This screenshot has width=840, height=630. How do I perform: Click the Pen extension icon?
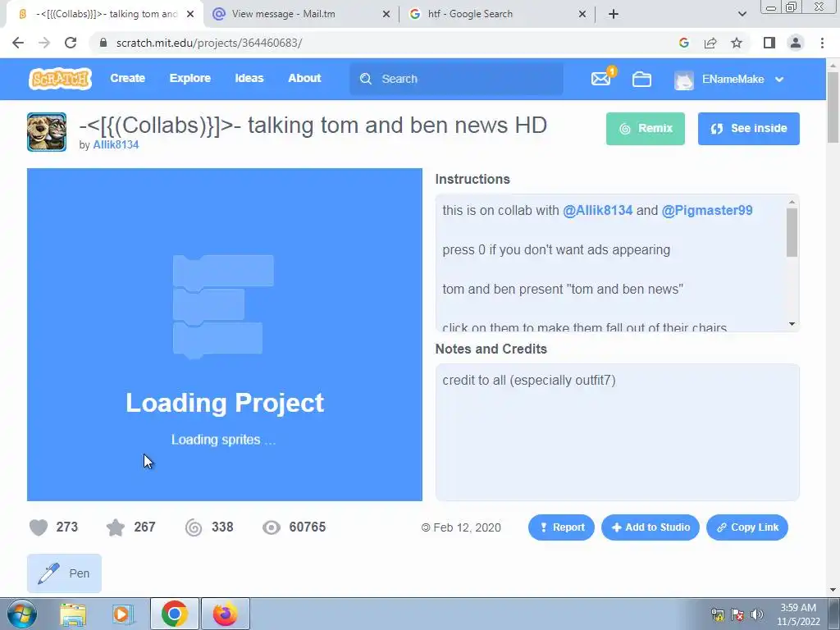point(48,573)
